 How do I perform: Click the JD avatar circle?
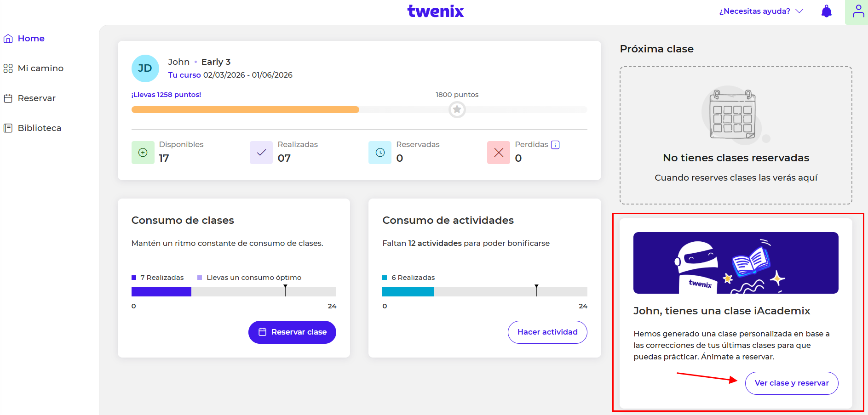point(145,68)
